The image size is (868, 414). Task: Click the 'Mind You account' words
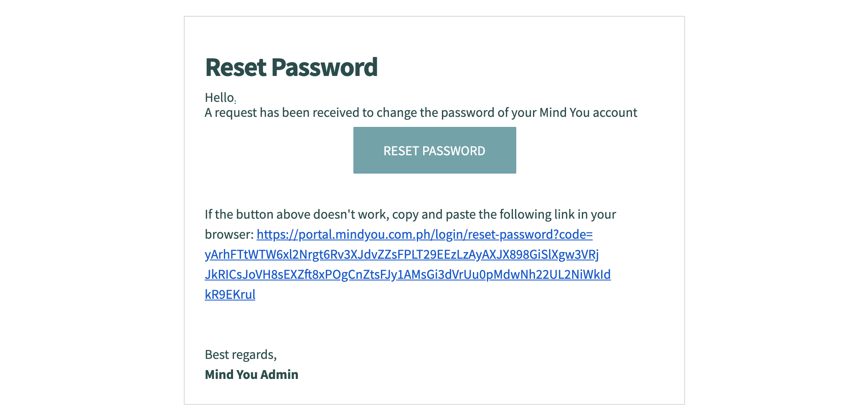(x=588, y=113)
